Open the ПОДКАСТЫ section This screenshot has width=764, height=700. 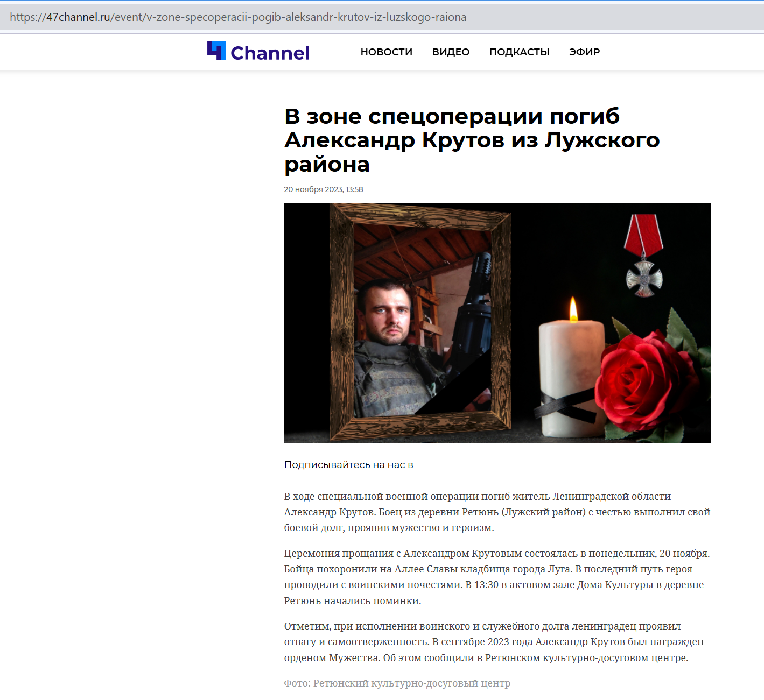(519, 52)
